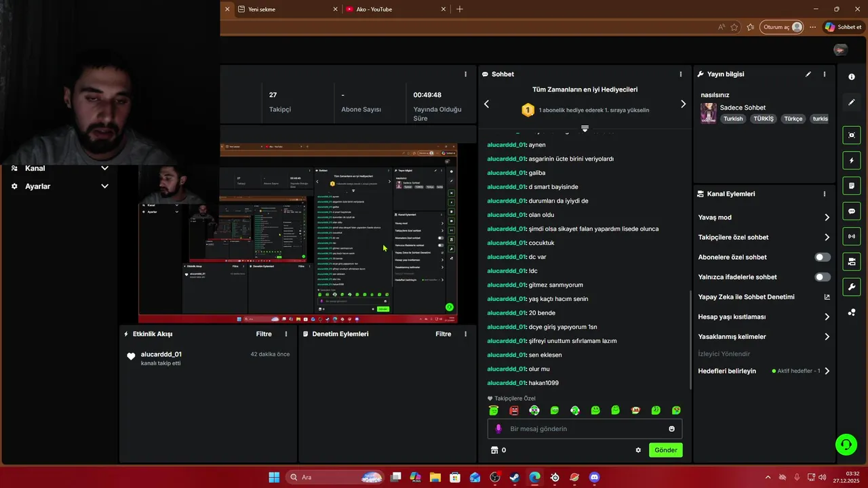The height and width of the screenshot is (488, 868).
Task: Switch to Yeni sekme browser tab
Action: click(x=287, y=9)
